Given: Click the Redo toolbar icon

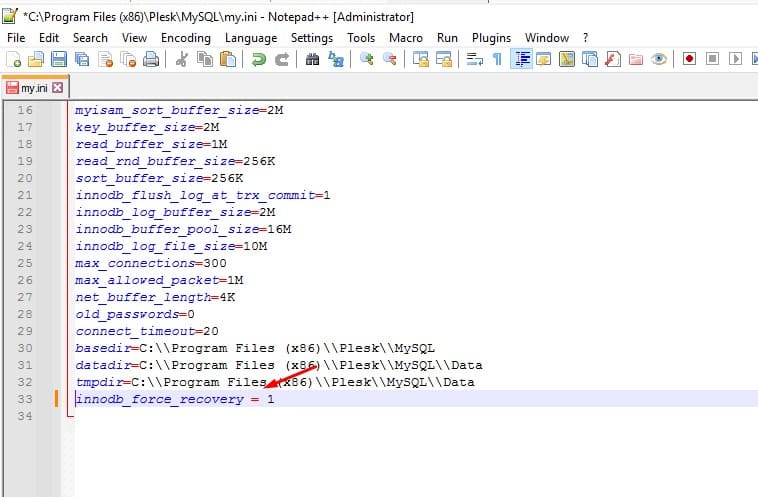Looking at the screenshot, I should (282, 59).
